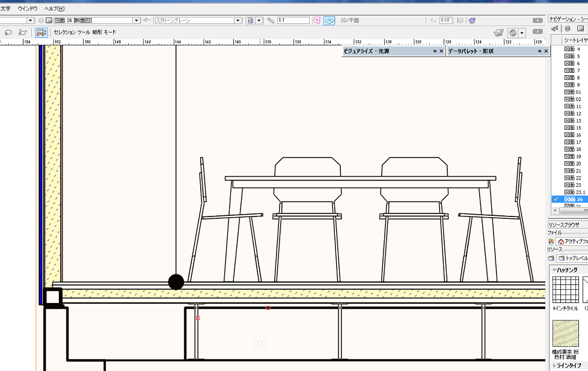Toggle the unified view eye icon

(329, 20)
